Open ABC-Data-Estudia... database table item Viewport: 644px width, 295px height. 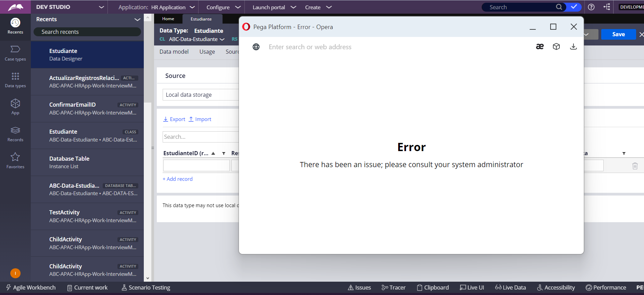click(x=87, y=189)
